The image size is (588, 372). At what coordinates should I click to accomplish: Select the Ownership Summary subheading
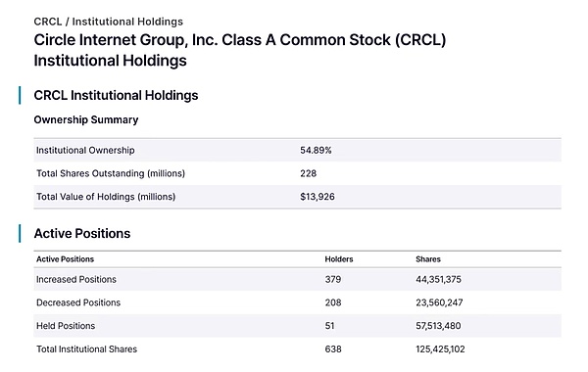pos(86,119)
